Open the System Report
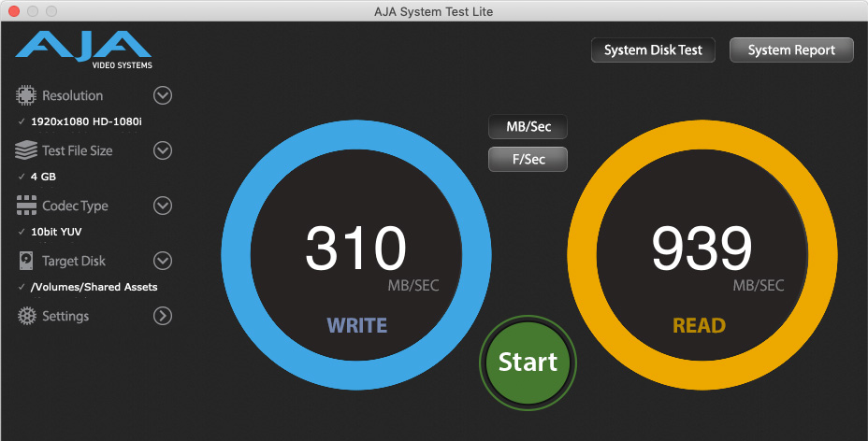 [x=791, y=50]
